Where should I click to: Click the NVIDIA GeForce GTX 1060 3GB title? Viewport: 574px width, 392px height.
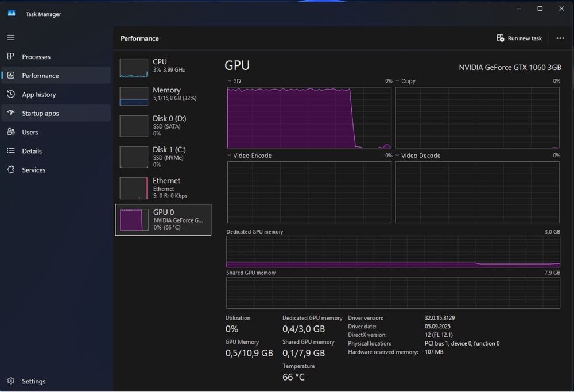click(x=510, y=67)
